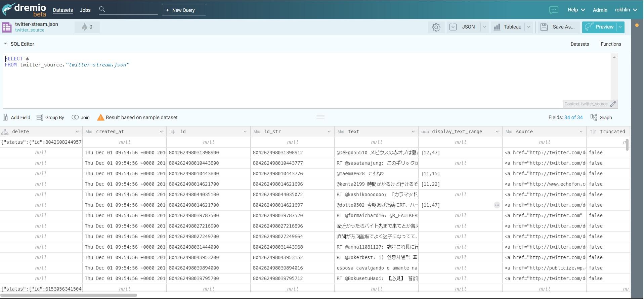
Task: Click the Join circles icon
Action: [x=75, y=117]
